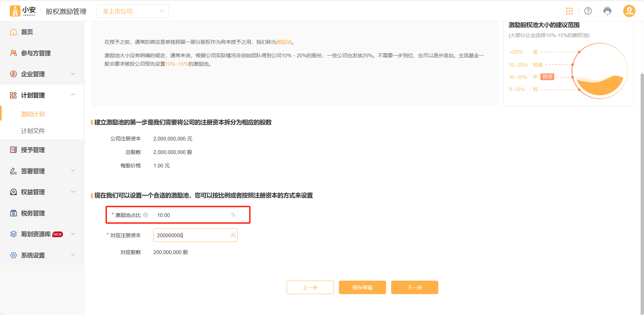This screenshot has width=644, height=315.
Task: Click the 推荐 tag in the chart
Action: tap(547, 77)
